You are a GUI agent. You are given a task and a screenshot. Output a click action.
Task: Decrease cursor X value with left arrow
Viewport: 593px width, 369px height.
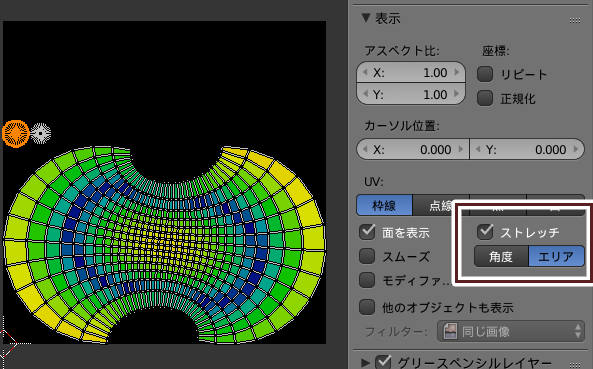(x=365, y=149)
